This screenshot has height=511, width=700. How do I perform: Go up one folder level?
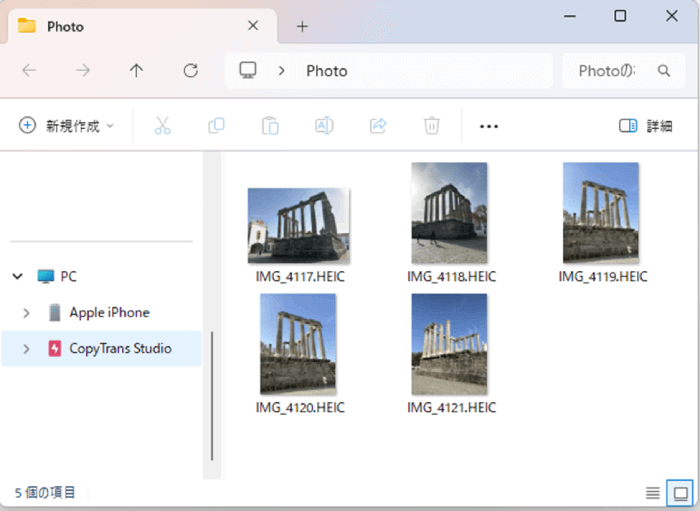coord(137,71)
